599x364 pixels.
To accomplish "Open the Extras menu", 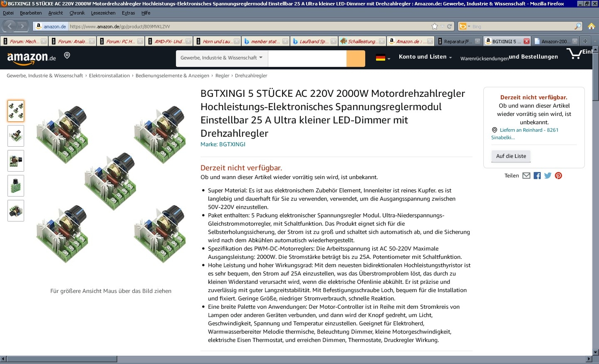I will [128, 13].
